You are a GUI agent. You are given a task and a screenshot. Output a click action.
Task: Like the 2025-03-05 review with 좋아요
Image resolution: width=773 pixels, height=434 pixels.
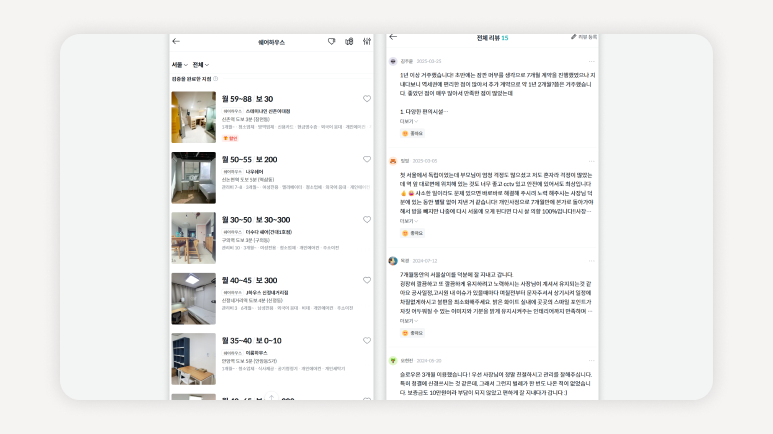tap(413, 233)
